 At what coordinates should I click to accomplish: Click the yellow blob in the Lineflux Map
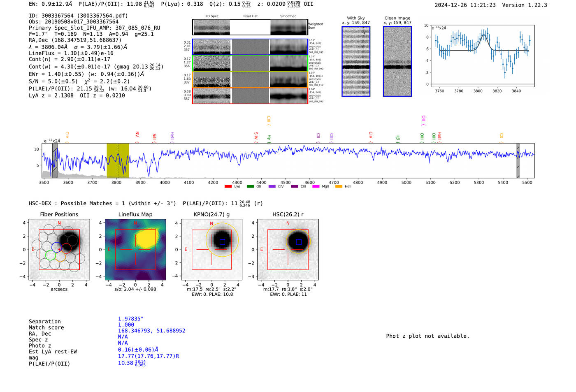pos(147,238)
